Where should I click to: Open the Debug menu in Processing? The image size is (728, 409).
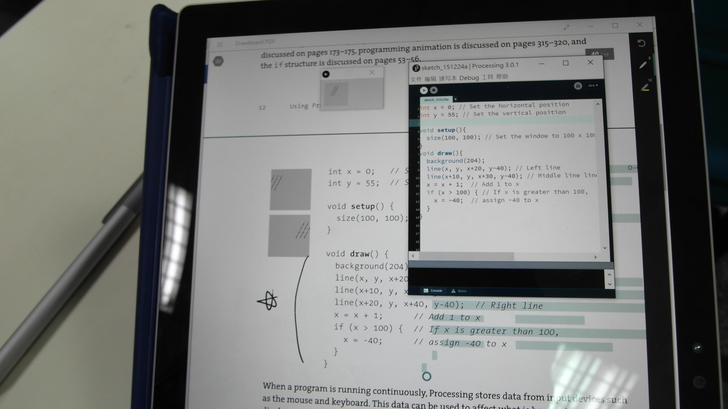(468, 78)
